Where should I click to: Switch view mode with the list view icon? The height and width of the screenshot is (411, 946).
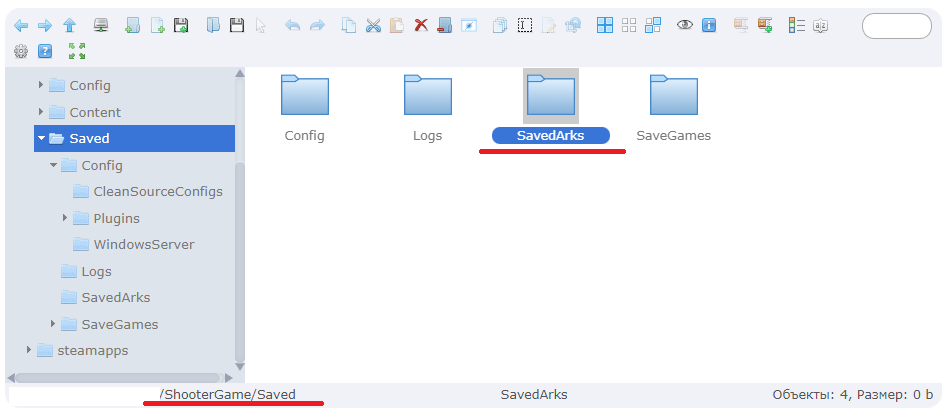tap(797, 25)
